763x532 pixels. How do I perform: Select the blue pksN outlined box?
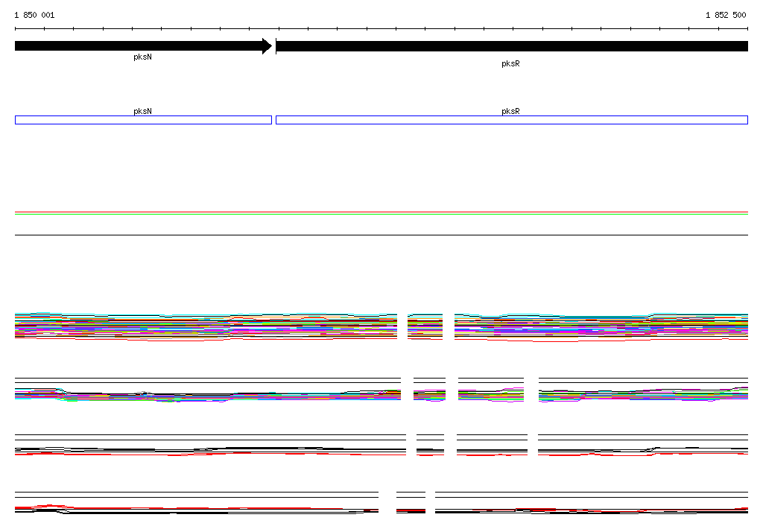point(144,120)
